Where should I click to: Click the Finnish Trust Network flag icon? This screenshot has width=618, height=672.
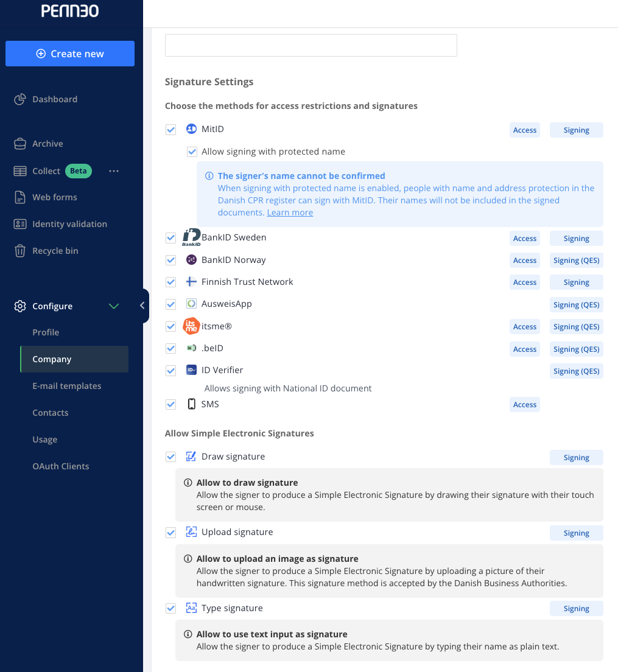click(191, 282)
